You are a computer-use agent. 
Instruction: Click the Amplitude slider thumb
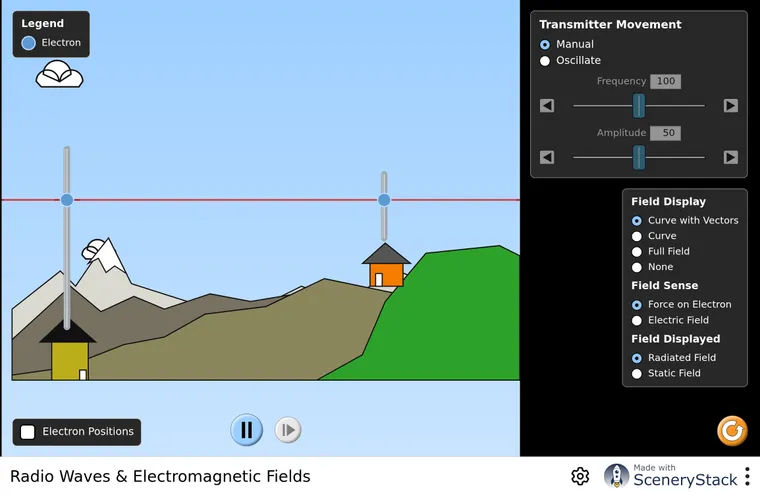coord(639,157)
